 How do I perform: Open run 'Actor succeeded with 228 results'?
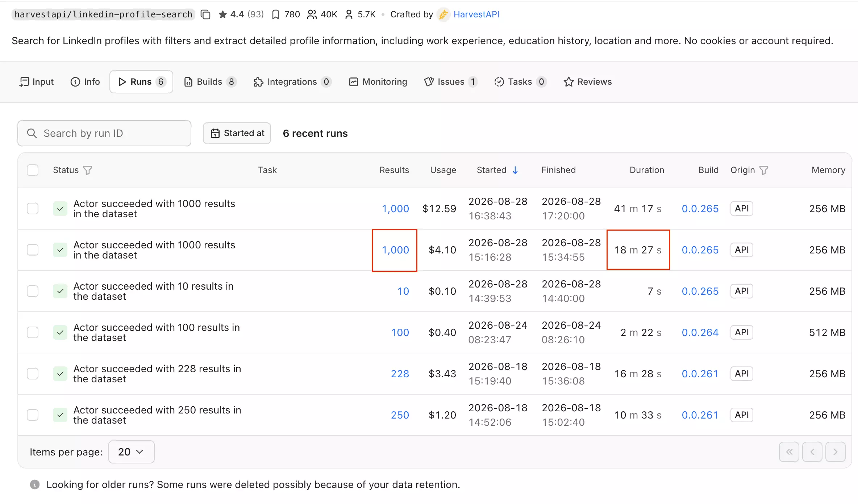tap(157, 374)
